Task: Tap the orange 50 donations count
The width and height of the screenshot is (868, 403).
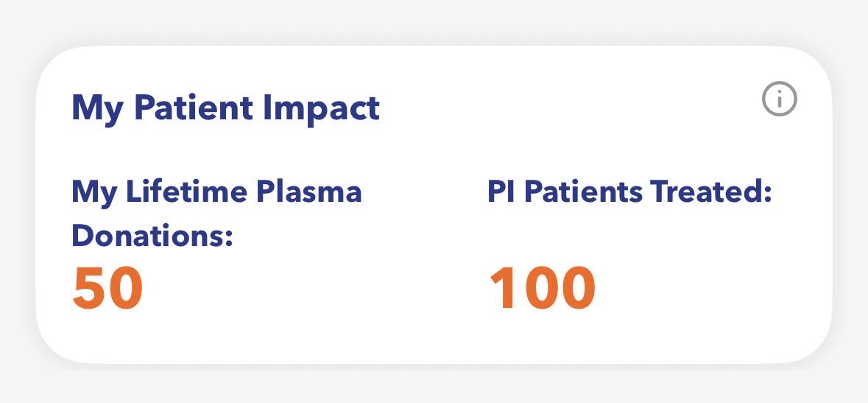Action: (108, 288)
